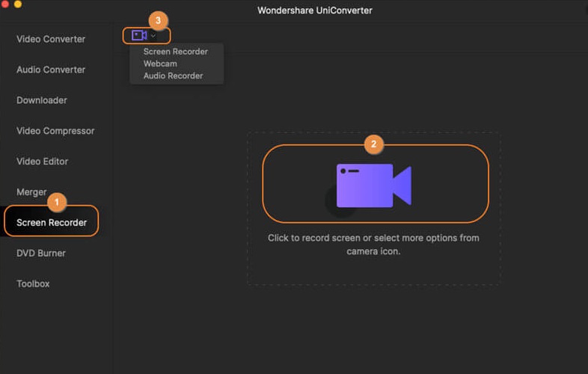The image size is (588, 374).
Task: Expand the chevron beside the camera icon
Action: [x=153, y=36]
